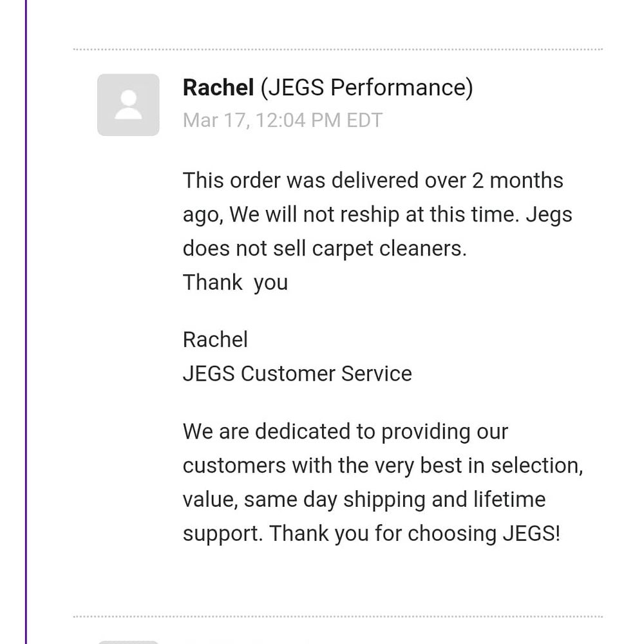Click the Mar 17, 12:04 PM EDT timestamp
The image size is (644, 644).
pos(282,120)
